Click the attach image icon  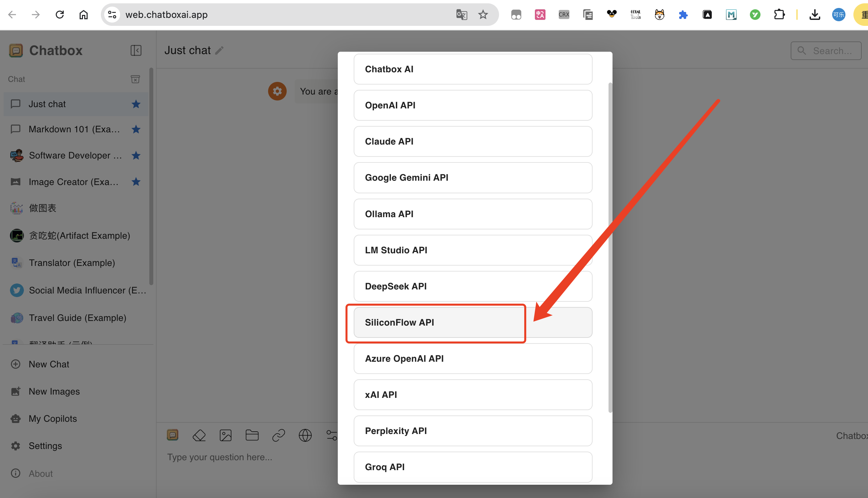tap(226, 435)
